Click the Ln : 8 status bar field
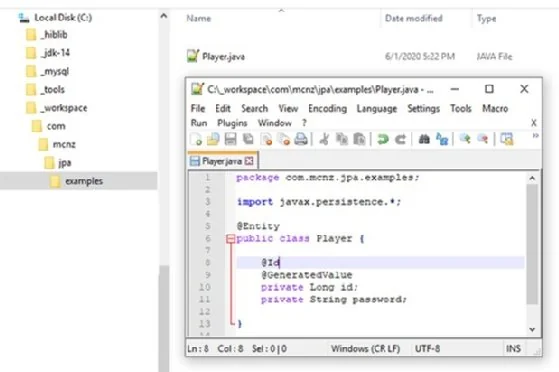Viewport: 559px width, 372px height. click(198, 348)
